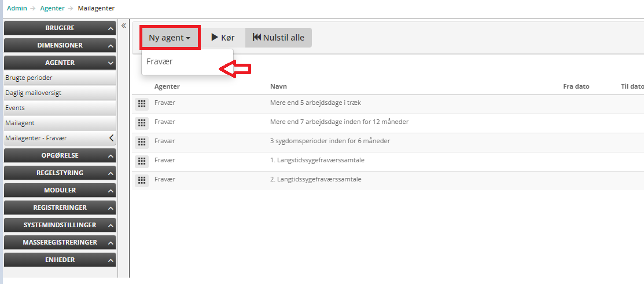Click grid icon for 'Mere end 7 arbejdsdage' row
The width and height of the screenshot is (644, 284).
[x=141, y=123]
